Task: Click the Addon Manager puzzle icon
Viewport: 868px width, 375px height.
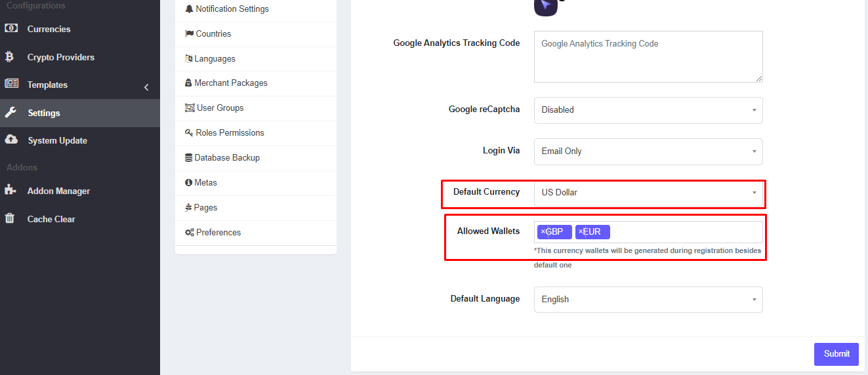Action: pos(10,191)
